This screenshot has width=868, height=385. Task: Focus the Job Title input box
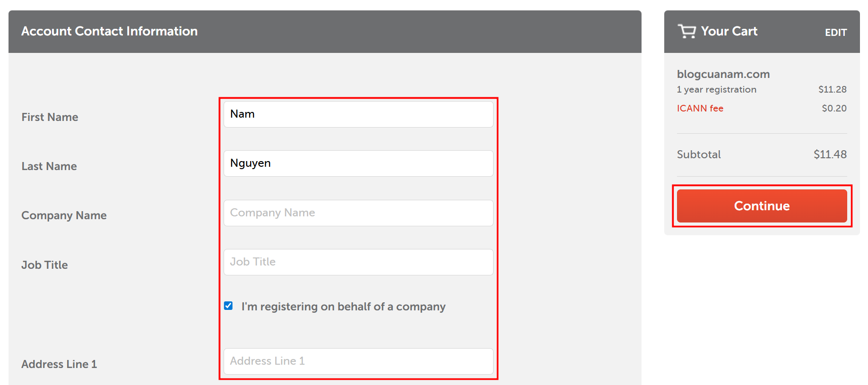coord(358,262)
